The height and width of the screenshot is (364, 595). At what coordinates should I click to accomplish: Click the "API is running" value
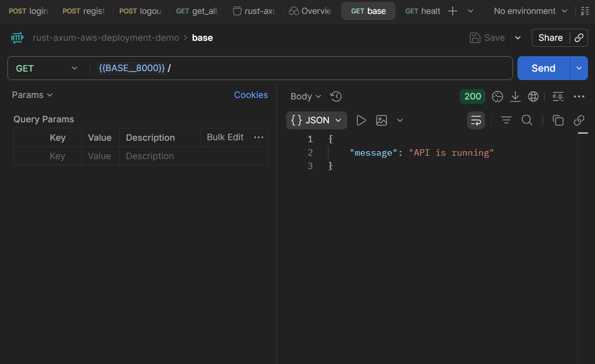(451, 153)
